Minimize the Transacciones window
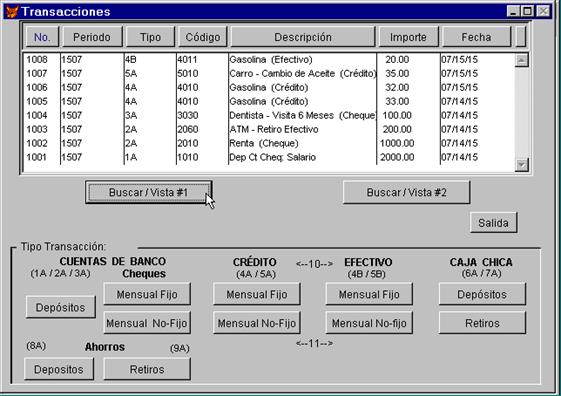This screenshot has width=561, height=396. pyautogui.click(x=513, y=11)
